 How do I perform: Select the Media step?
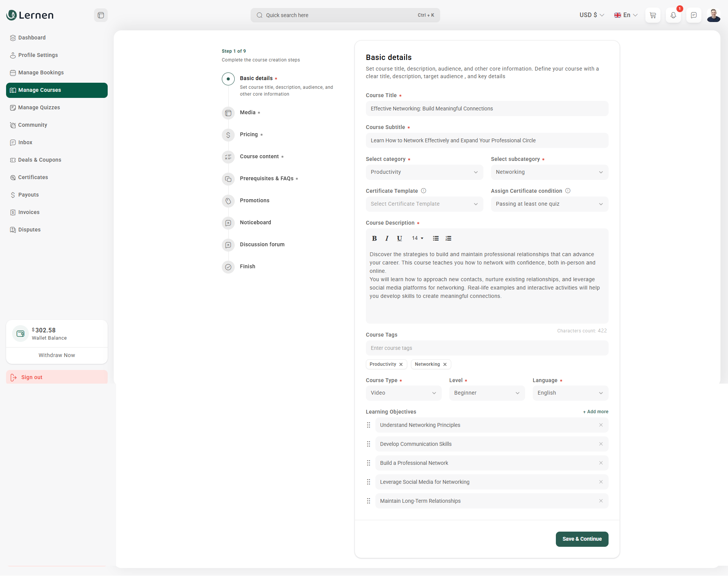click(248, 113)
